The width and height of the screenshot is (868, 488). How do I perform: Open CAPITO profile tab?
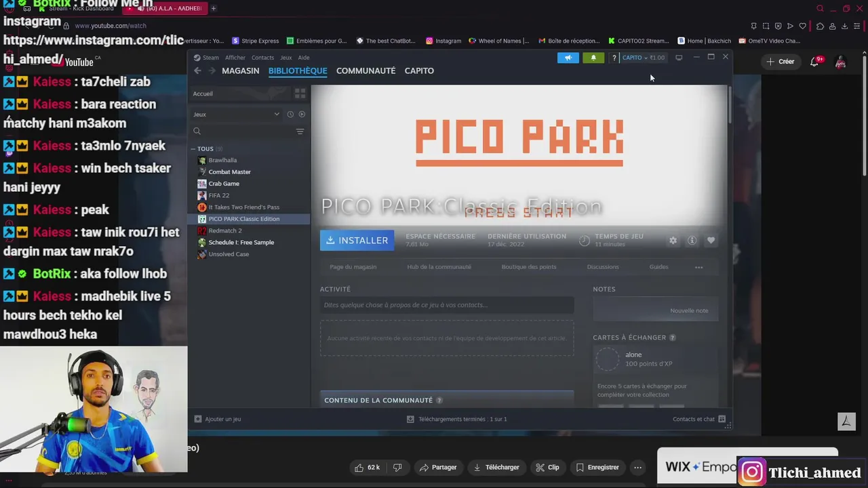[419, 70]
